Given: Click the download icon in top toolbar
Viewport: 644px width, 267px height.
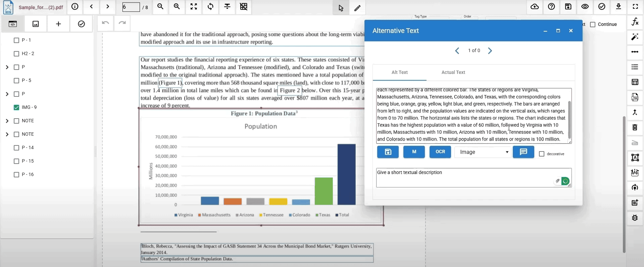Looking at the screenshot, I should coord(618,7).
